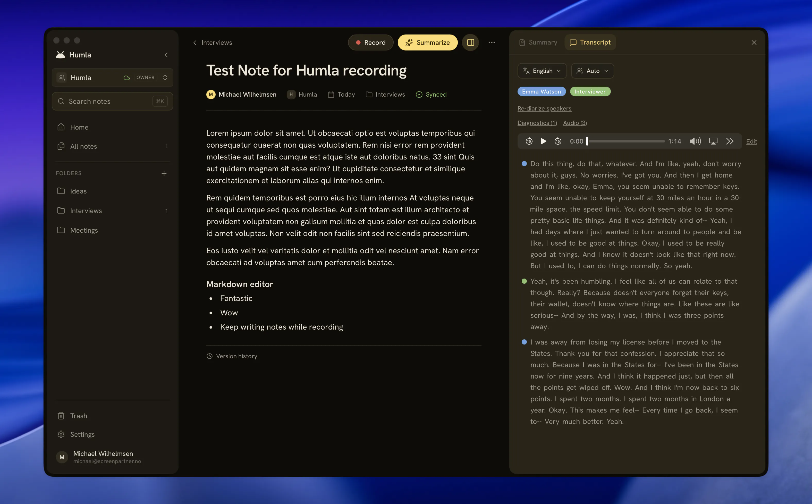This screenshot has width=812, height=504.
Task: Open the Trash
Action: [x=112, y=416]
